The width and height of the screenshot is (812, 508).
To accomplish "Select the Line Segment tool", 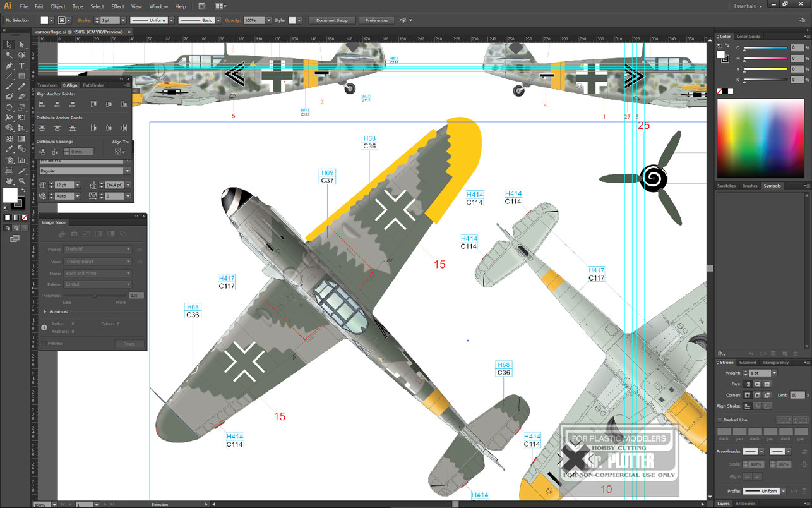I will (x=9, y=76).
